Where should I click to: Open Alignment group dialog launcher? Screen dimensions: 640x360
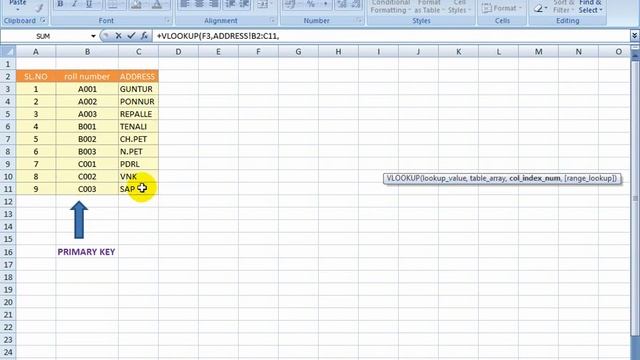[272, 20]
